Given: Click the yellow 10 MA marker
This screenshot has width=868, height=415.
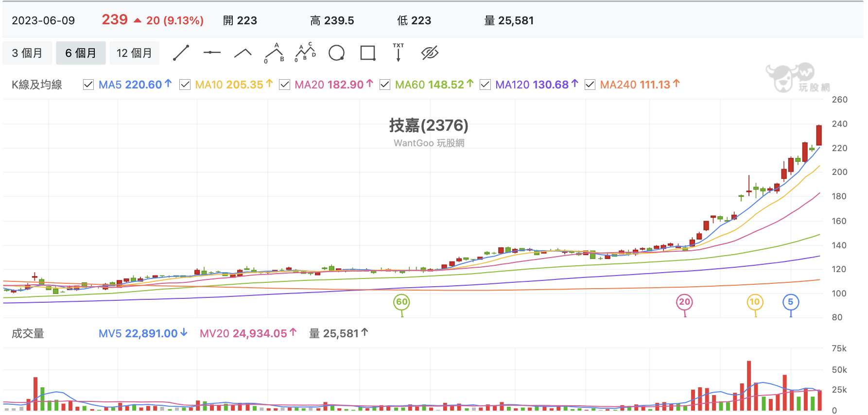Looking at the screenshot, I should (x=755, y=302).
